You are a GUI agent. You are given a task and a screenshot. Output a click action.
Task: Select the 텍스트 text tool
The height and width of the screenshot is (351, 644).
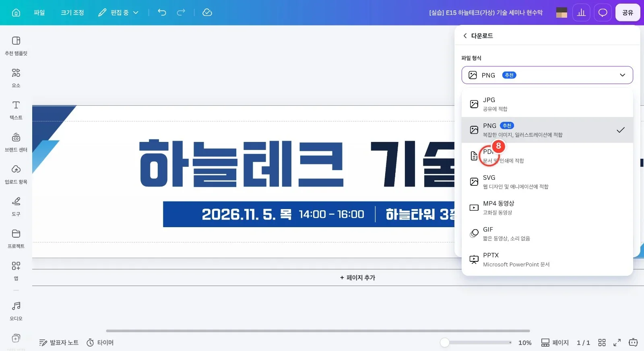(16, 110)
